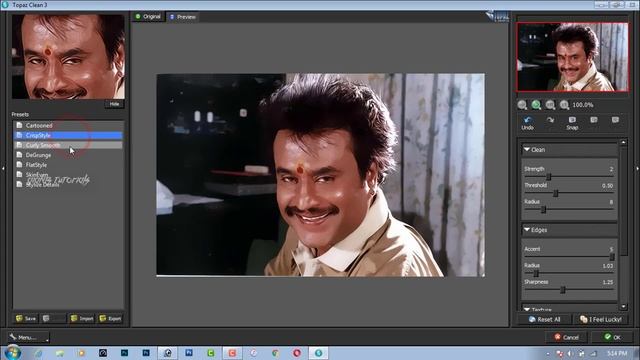Click the main preview image
This screenshot has width=640, height=360.
point(321,175)
